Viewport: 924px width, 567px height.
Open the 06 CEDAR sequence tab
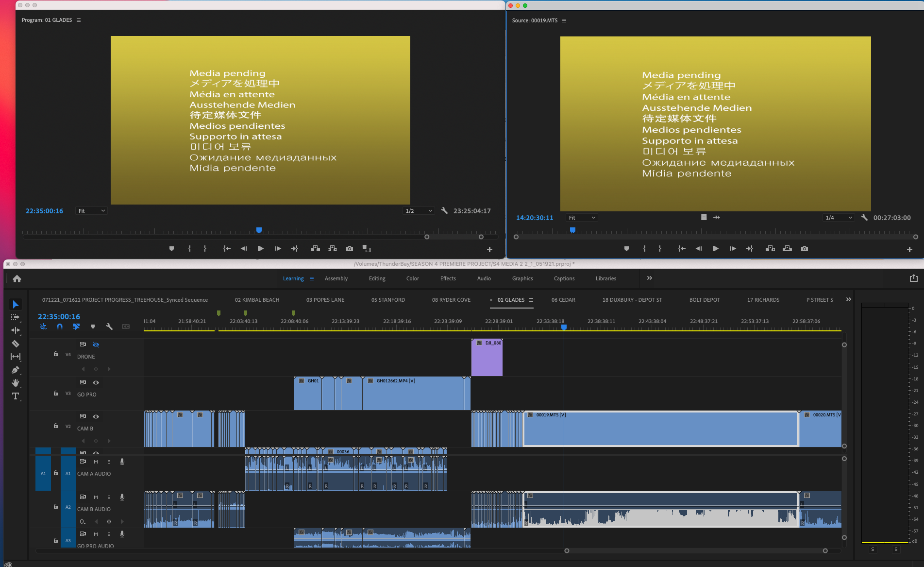[x=563, y=300]
